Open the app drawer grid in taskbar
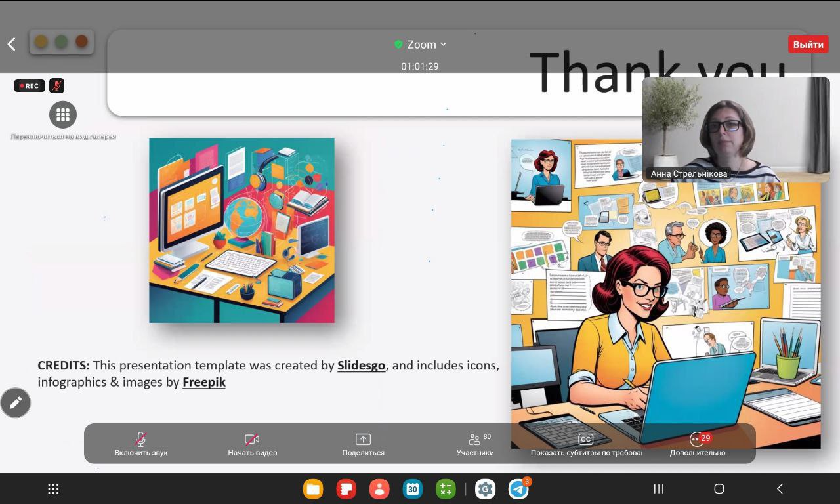 pyautogui.click(x=54, y=489)
